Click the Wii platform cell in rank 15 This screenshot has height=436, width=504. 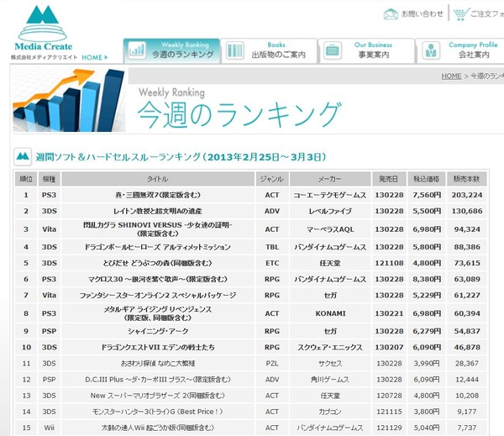pyautogui.click(x=50, y=428)
